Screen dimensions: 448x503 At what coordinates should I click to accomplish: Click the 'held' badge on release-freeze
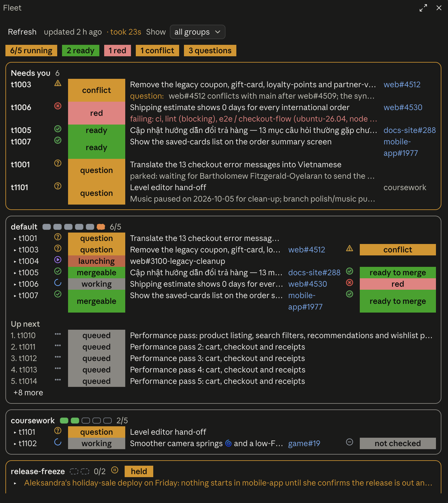pos(139,471)
